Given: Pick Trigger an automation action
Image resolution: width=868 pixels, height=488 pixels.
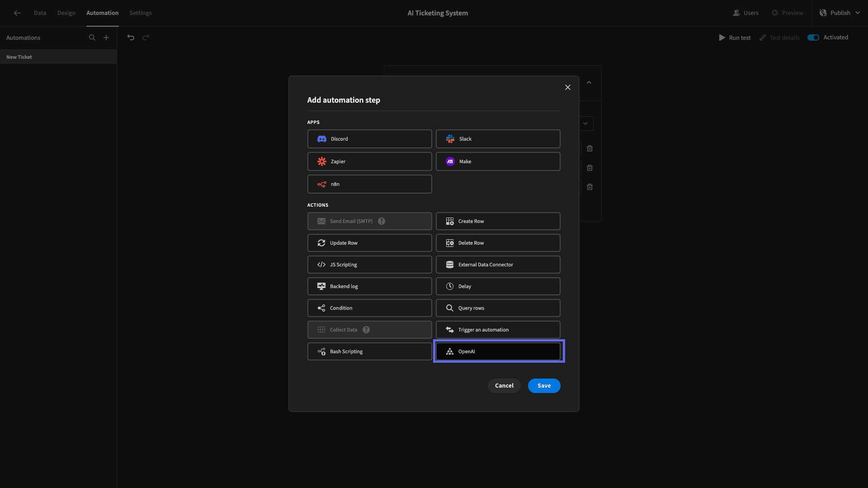Looking at the screenshot, I should pyautogui.click(x=498, y=330).
